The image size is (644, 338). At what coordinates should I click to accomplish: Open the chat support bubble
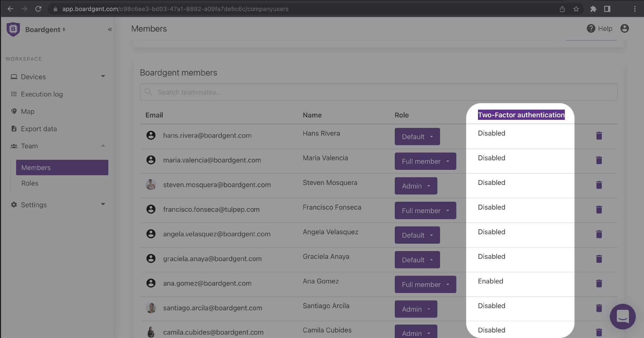click(623, 317)
